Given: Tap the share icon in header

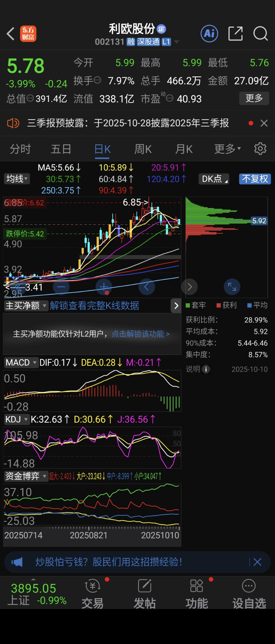Looking at the screenshot, I should click(x=235, y=34).
